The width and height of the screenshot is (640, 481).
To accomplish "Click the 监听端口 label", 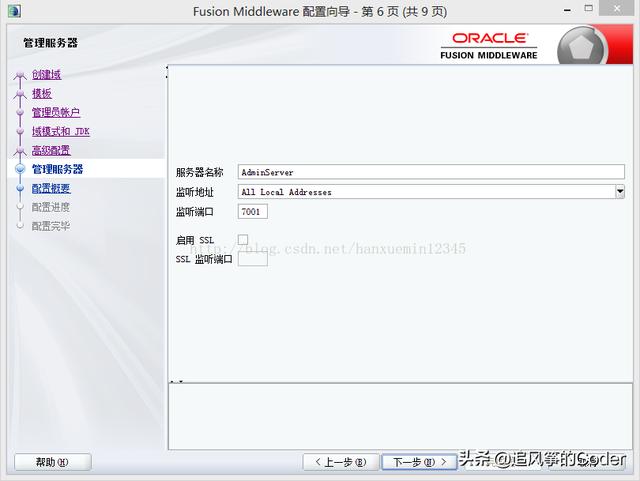I will 194,212.
